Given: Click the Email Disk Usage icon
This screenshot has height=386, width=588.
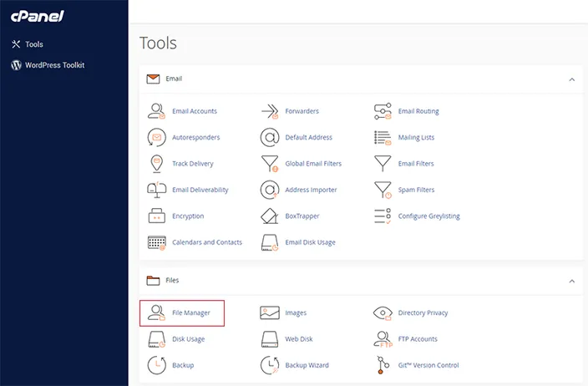Looking at the screenshot, I should 270,242.
